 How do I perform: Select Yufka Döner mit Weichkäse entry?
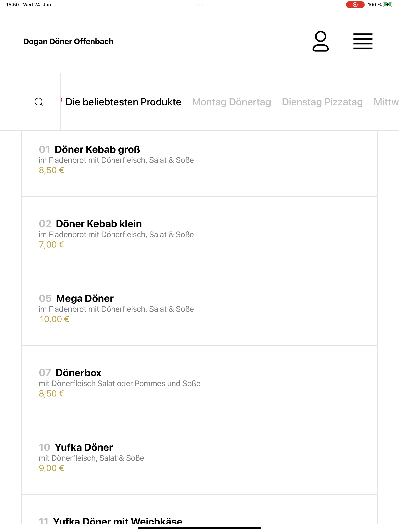tap(199, 510)
